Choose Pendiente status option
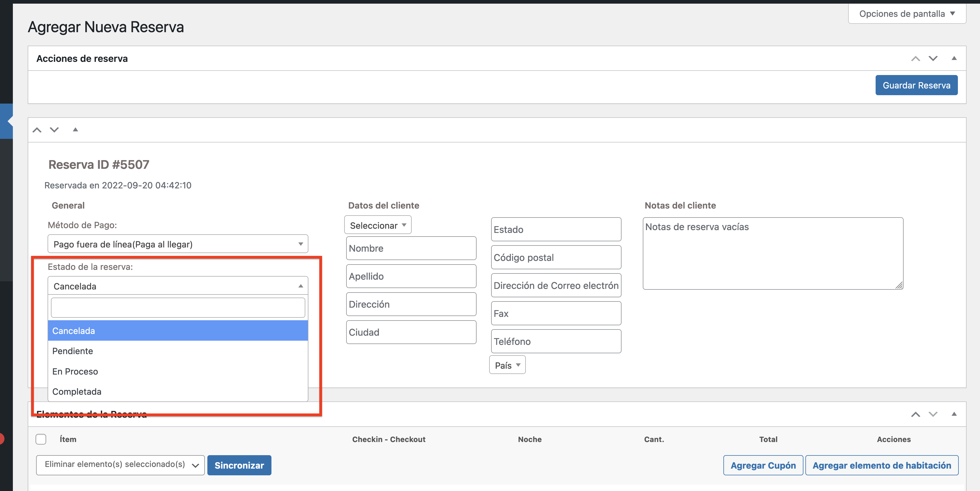980x491 pixels. click(73, 351)
